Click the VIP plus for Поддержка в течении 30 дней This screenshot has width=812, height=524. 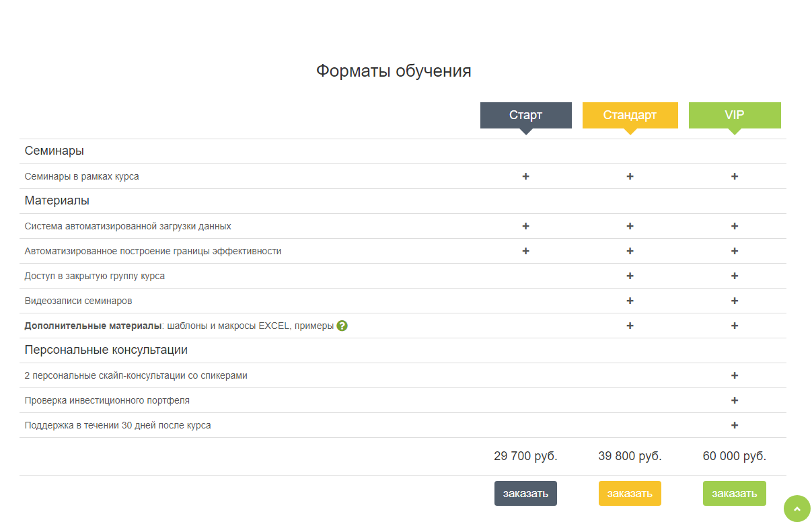[x=735, y=425]
